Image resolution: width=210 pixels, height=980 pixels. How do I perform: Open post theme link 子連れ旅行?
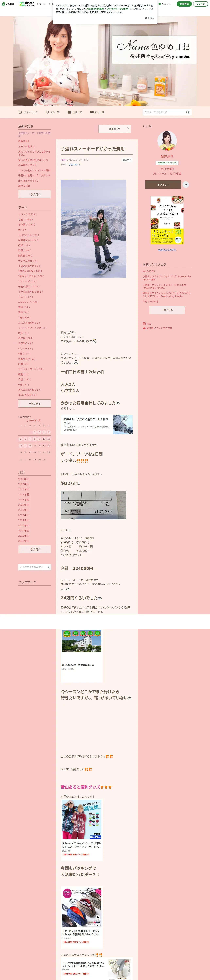[74, 165]
